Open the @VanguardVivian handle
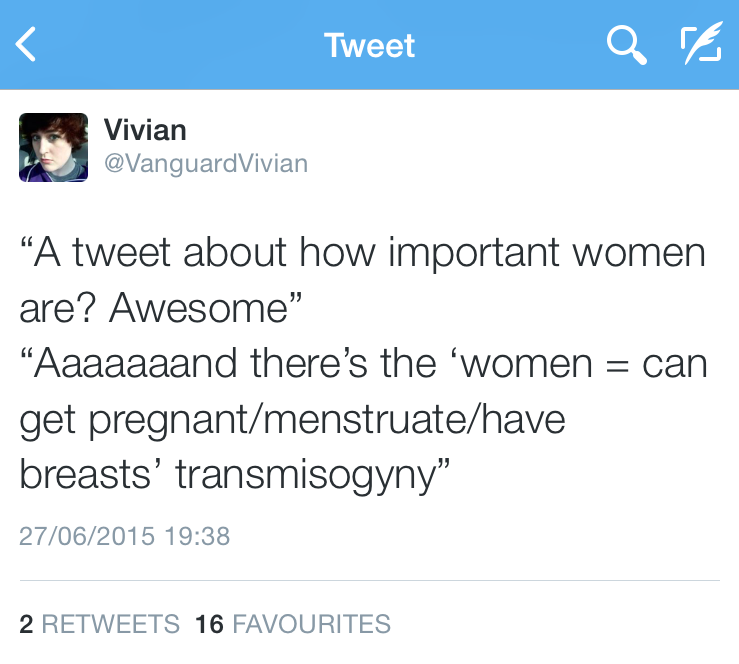The height and width of the screenshot is (664, 739). coord(206,163)
